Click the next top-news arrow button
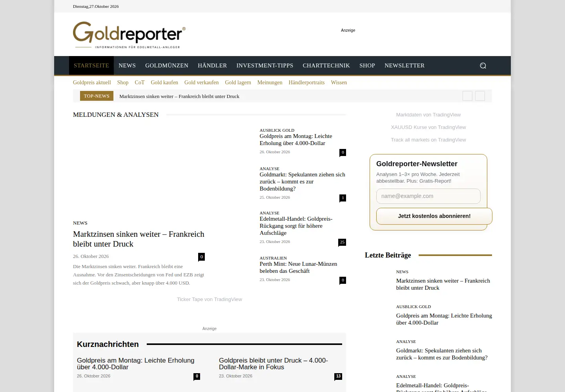The width and height of the screenshot is (565, 392). pos(480,96)
